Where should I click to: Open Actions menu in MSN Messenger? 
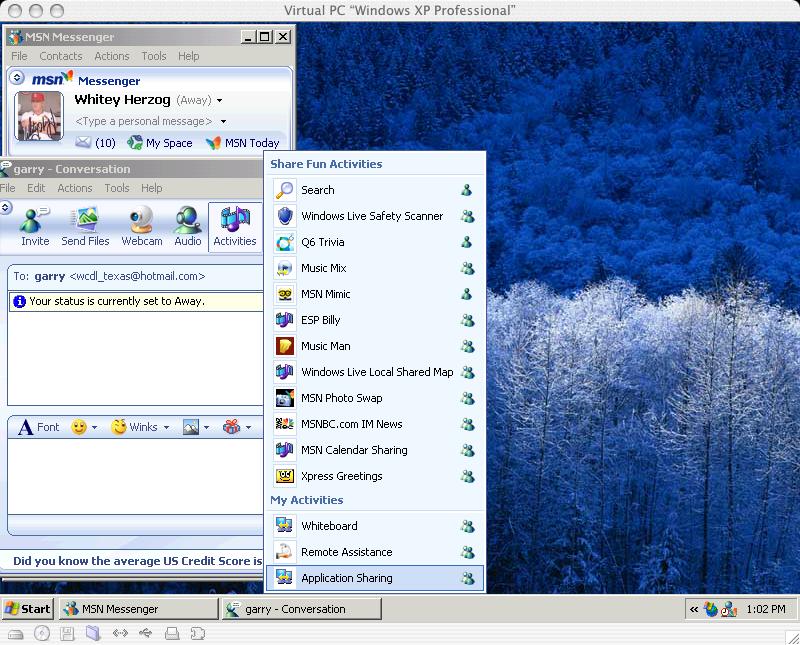[x=112, y=56]
